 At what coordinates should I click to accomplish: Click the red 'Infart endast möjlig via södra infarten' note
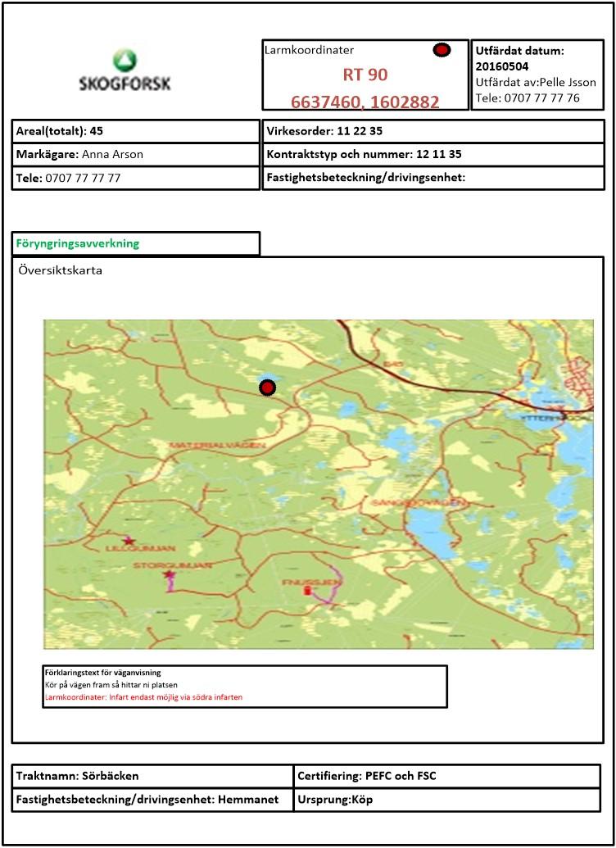point(176,697)
